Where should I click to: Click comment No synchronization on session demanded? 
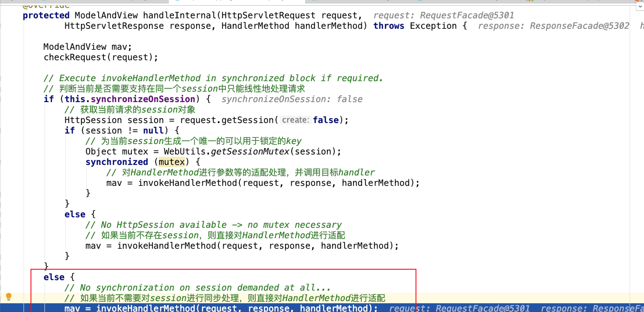coord(198,288)
